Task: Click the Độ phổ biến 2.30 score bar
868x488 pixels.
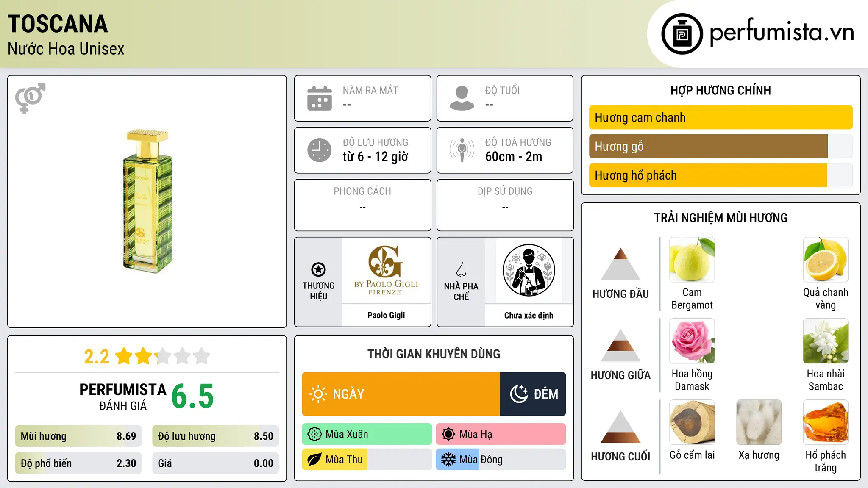Action: coord(78,463)
